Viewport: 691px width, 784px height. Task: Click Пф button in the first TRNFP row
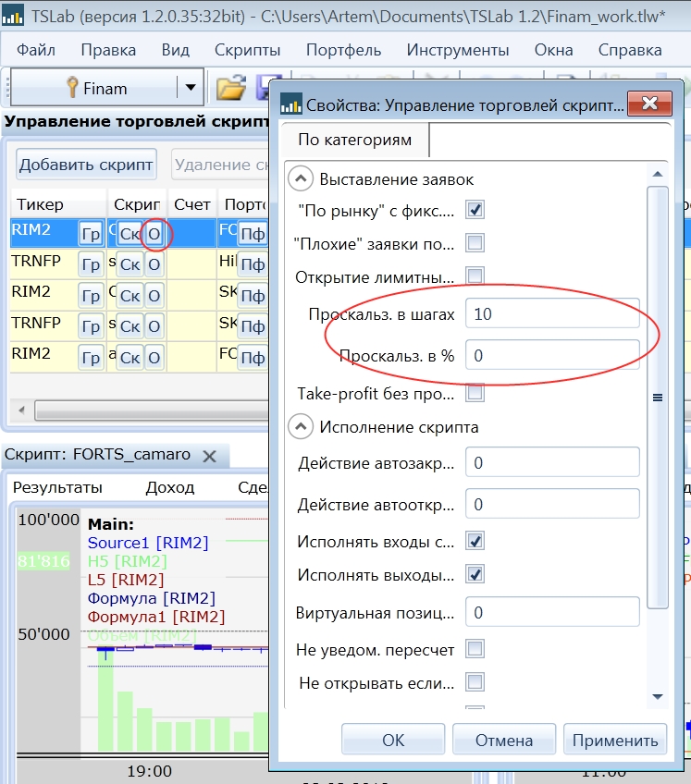[253, 265]
